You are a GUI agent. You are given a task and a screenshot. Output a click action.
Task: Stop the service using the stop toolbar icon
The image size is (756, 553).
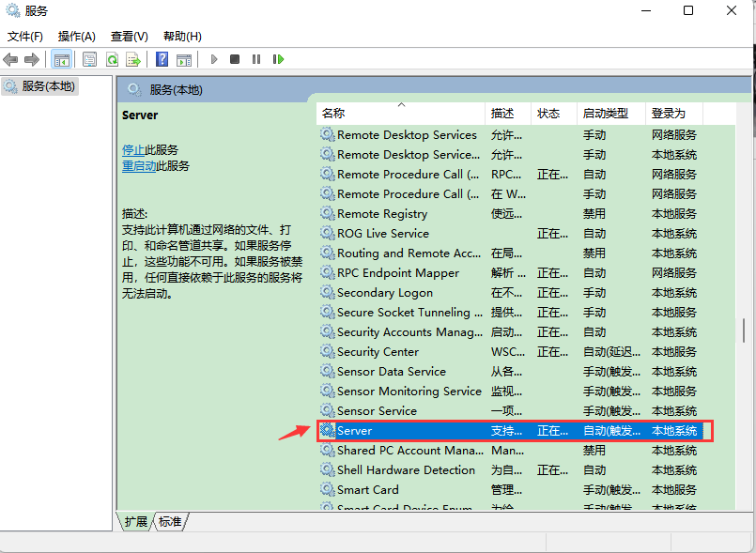(236, 59)
